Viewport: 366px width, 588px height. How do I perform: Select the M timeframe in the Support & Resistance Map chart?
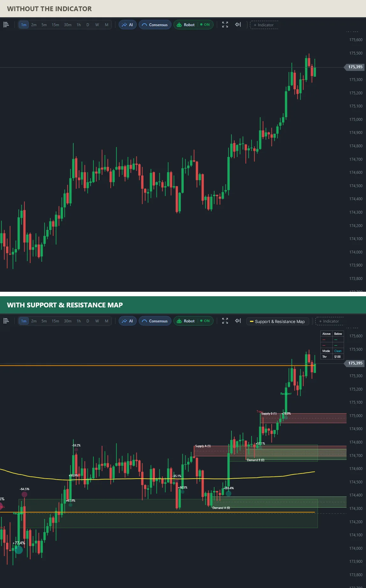(x=106, y=321)
